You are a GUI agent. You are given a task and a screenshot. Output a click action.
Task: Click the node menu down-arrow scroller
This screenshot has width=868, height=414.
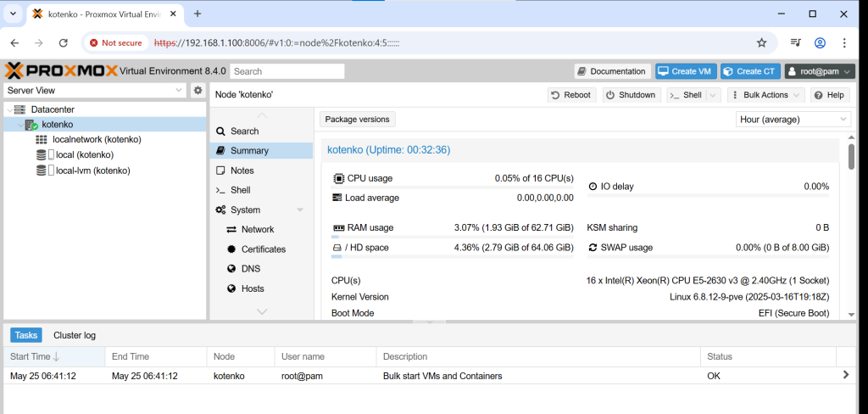[262, 312]
